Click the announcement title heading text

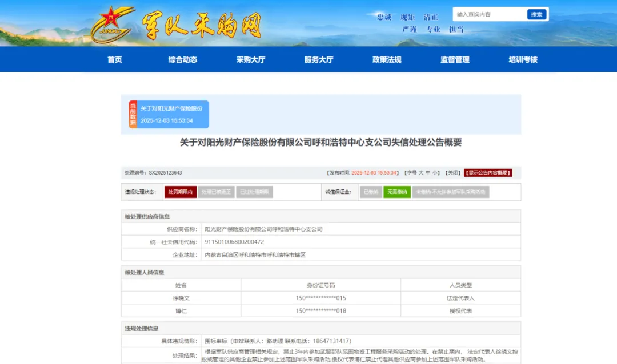tap(320, 142)
